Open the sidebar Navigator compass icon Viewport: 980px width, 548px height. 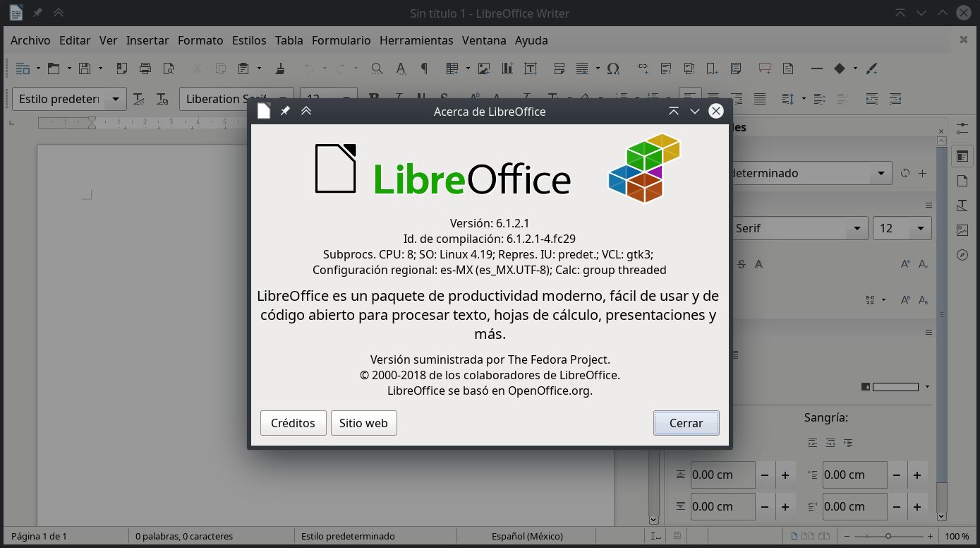tap(962, 255)
